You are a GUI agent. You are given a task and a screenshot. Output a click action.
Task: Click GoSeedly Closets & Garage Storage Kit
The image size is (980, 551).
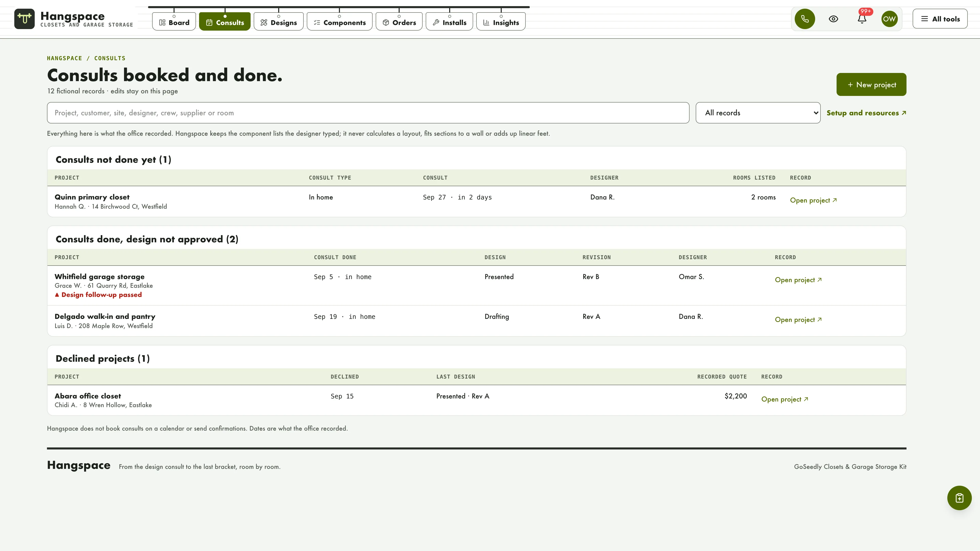coord(850,467)
